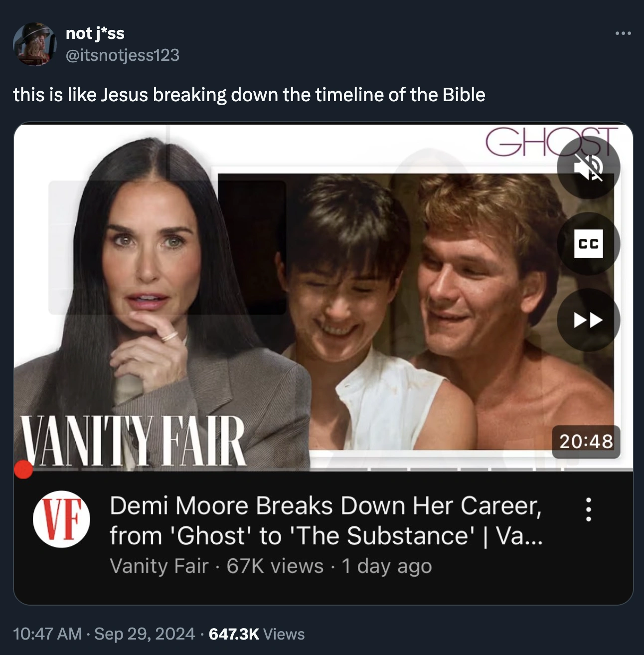Click the tweet text about Jesus and the Bible
Screen dimensions: 644x655
pyautogui.click(x=249, y=95)
